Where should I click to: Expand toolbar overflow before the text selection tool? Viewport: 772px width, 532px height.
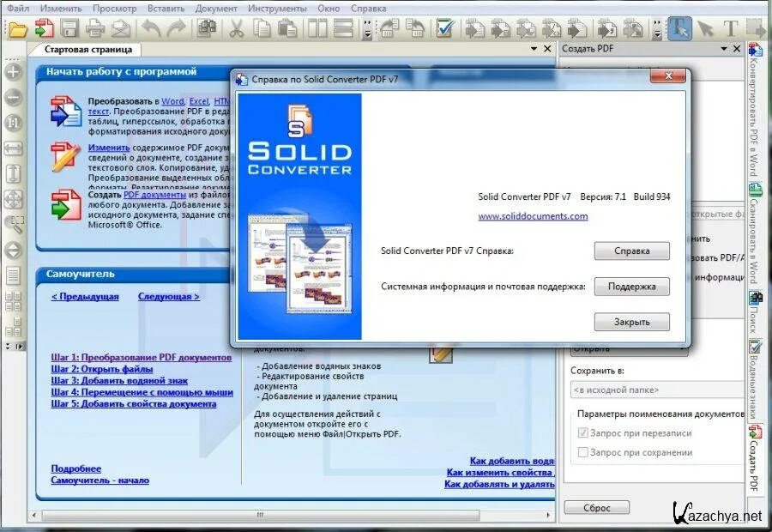click(657, 29)
